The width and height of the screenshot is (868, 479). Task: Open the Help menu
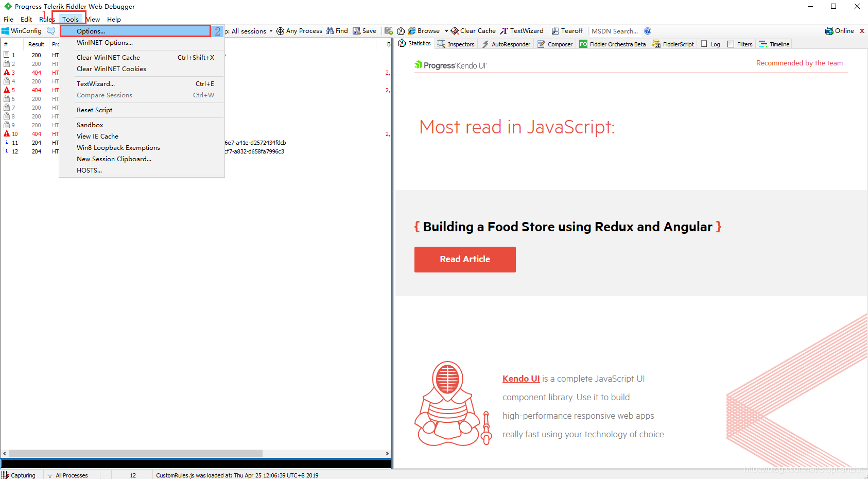(114, 20)
